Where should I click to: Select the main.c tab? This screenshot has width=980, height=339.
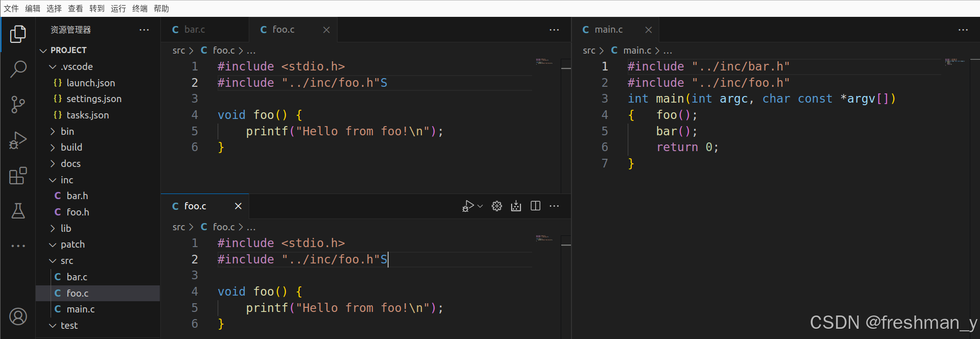[x=615, y=30]
